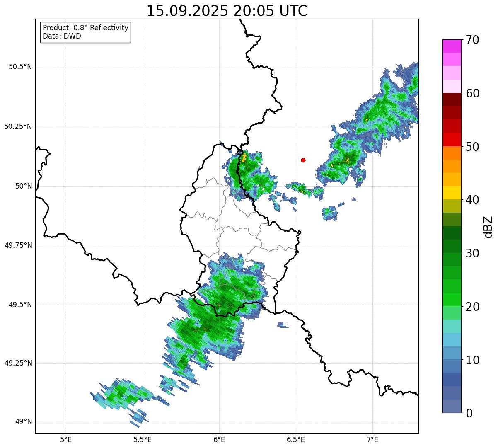The image size is (498, 448).
Task: Click the latitude label "49.75°N"
Action: pos(18,245)
